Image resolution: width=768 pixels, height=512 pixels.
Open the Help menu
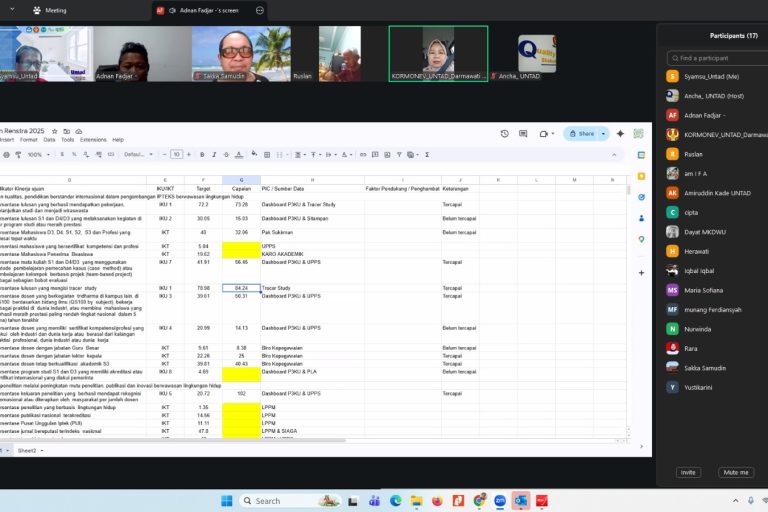coord(118,140)
